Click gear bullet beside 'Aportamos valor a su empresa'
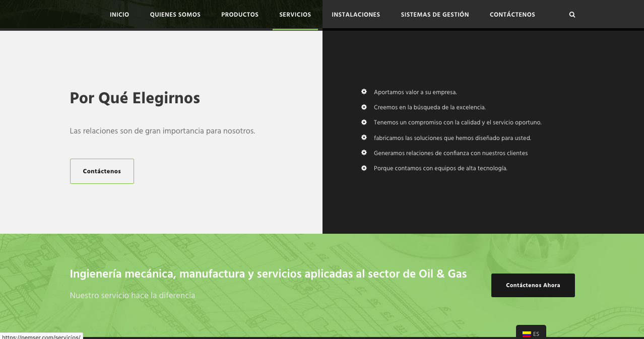The height and width of the screenshot is (339, 644). pos(364,92)
